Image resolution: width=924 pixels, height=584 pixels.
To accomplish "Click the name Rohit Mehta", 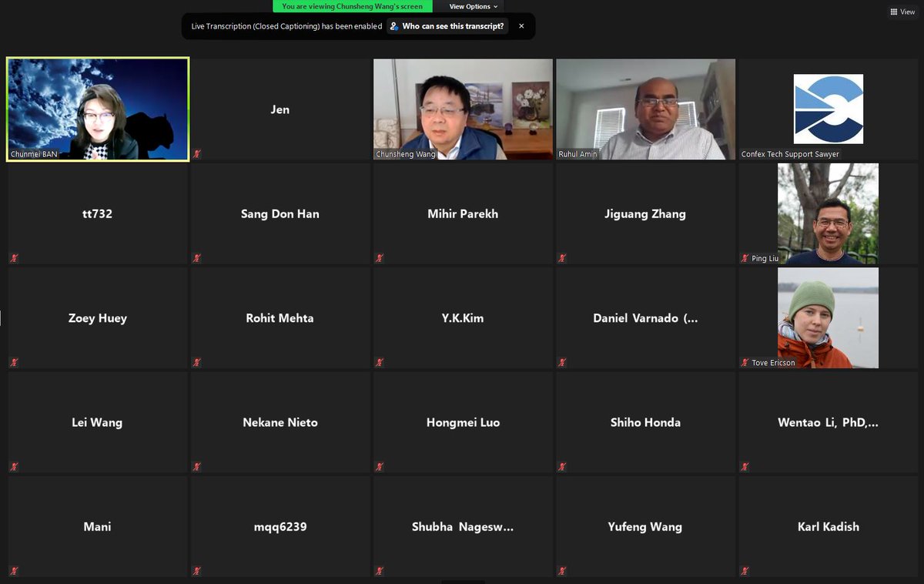I will 280,318.
